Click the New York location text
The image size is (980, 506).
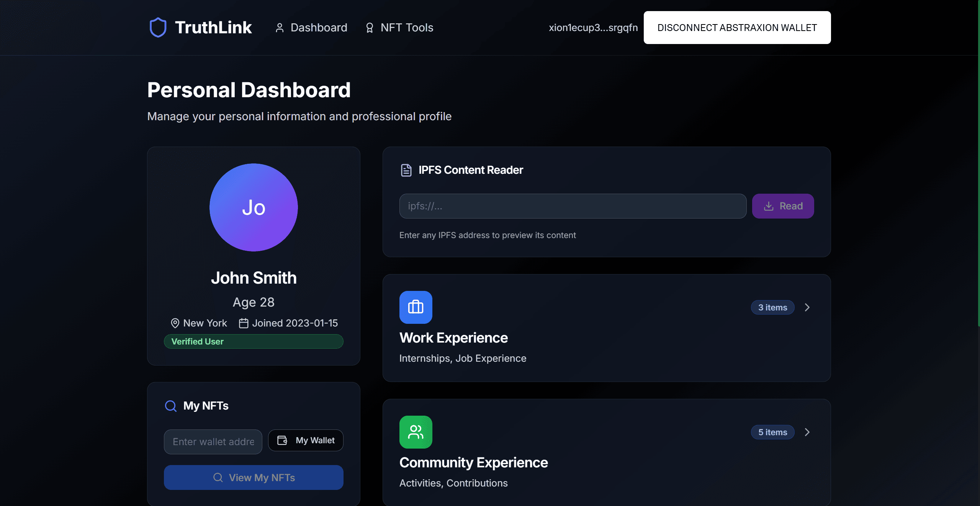(205, 323)
